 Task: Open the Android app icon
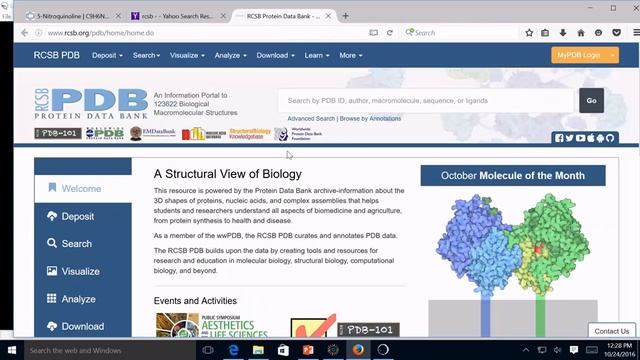[x=600, y=138]
